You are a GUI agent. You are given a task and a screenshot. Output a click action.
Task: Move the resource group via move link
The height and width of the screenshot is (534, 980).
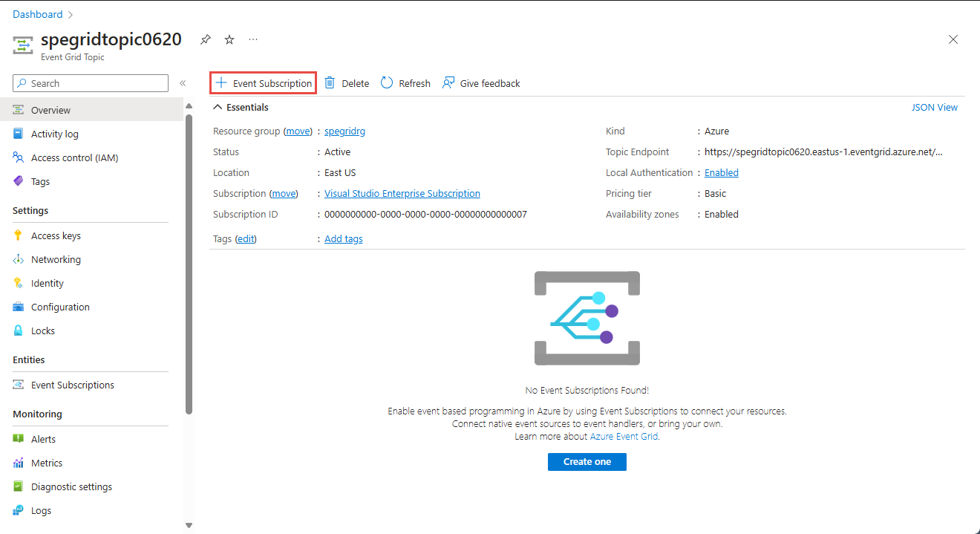click(298, 131)
